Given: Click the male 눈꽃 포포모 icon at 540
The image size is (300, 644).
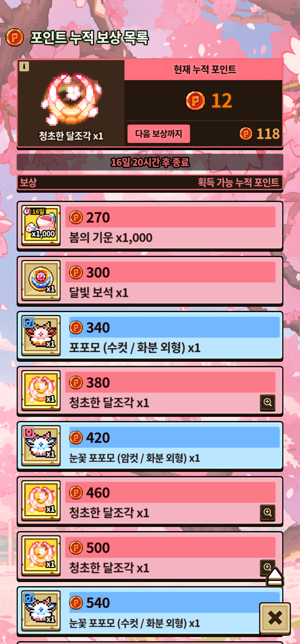Looking at the screenshot, I should (41, 610).
